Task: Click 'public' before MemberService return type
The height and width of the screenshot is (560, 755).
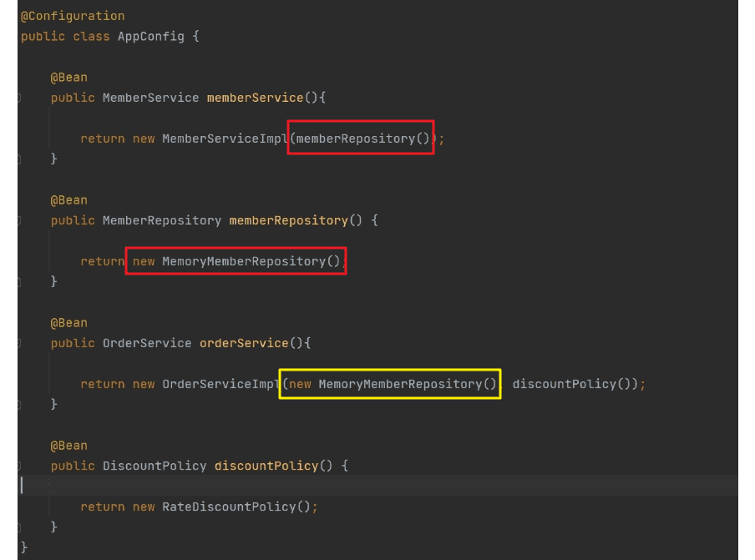Action: pyautogui.click(x=73, y=98)
